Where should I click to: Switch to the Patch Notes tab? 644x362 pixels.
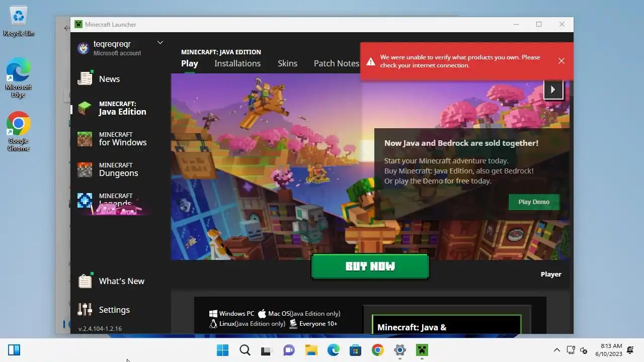point(337,63)
